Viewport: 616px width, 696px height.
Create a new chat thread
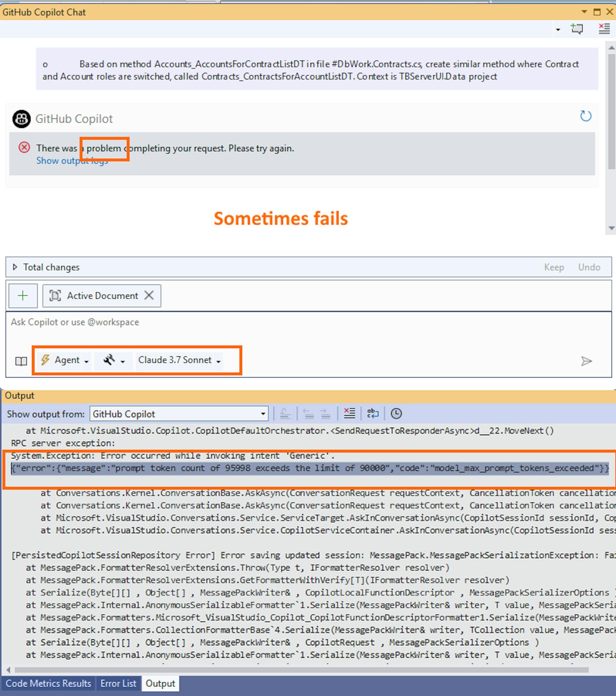click(577, 29)
